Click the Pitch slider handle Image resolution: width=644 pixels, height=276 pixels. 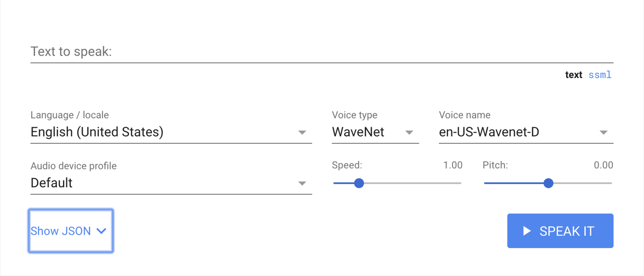[x=548, y=183]
